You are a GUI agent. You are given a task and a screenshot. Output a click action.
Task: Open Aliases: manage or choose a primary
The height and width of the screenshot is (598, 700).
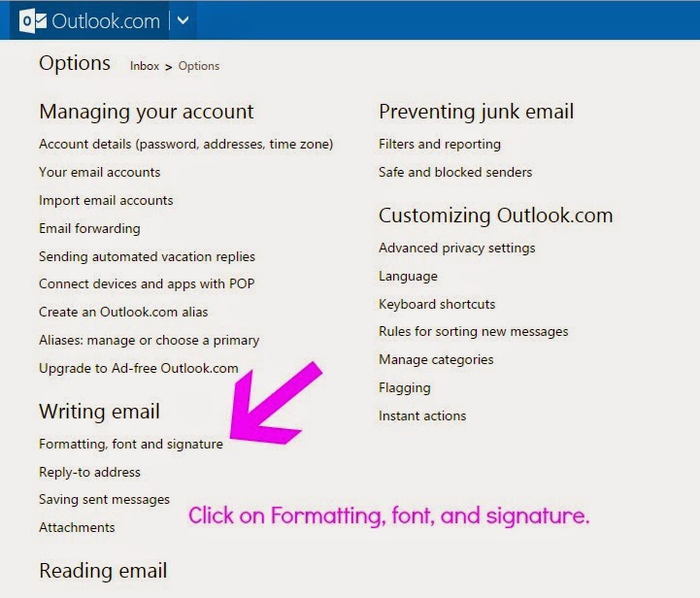pyautogui.click(x=150, y=341)
